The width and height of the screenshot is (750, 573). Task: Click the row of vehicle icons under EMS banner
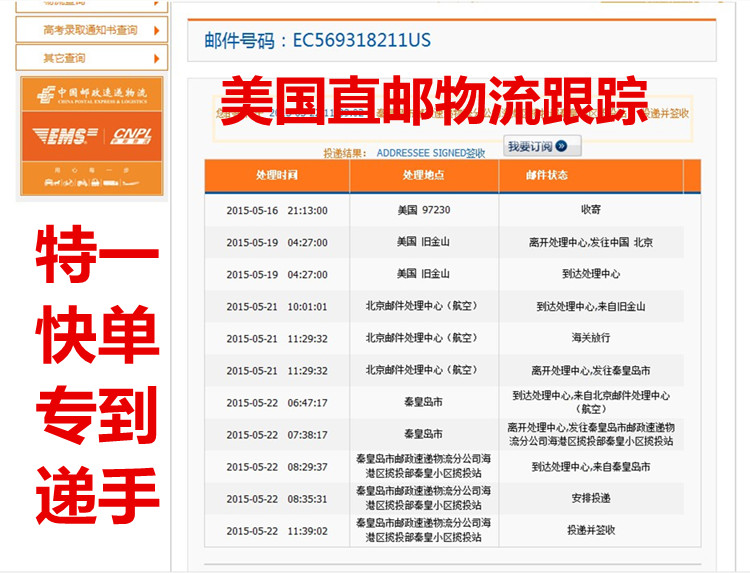coord(91,184)
